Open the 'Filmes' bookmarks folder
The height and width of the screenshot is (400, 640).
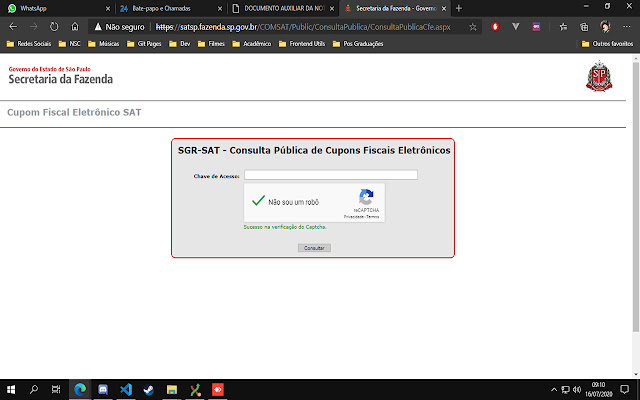point(211,44)
